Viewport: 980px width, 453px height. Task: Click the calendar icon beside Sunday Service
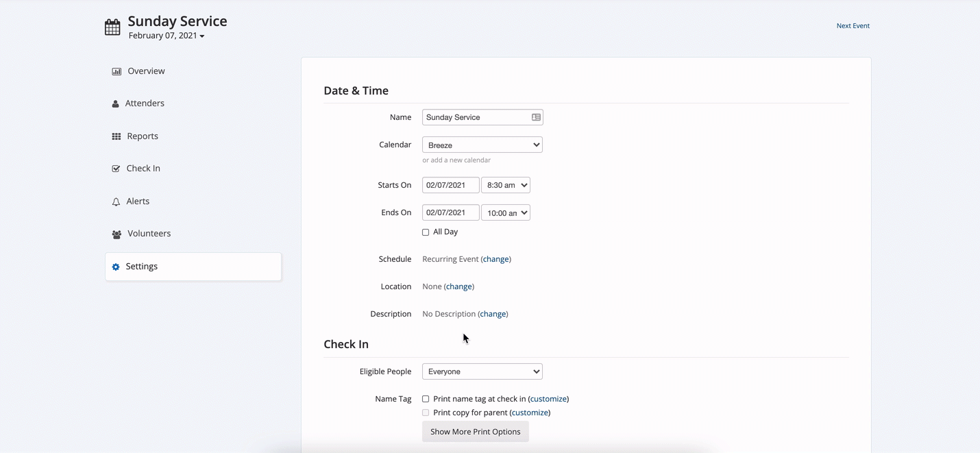point(112,27)
